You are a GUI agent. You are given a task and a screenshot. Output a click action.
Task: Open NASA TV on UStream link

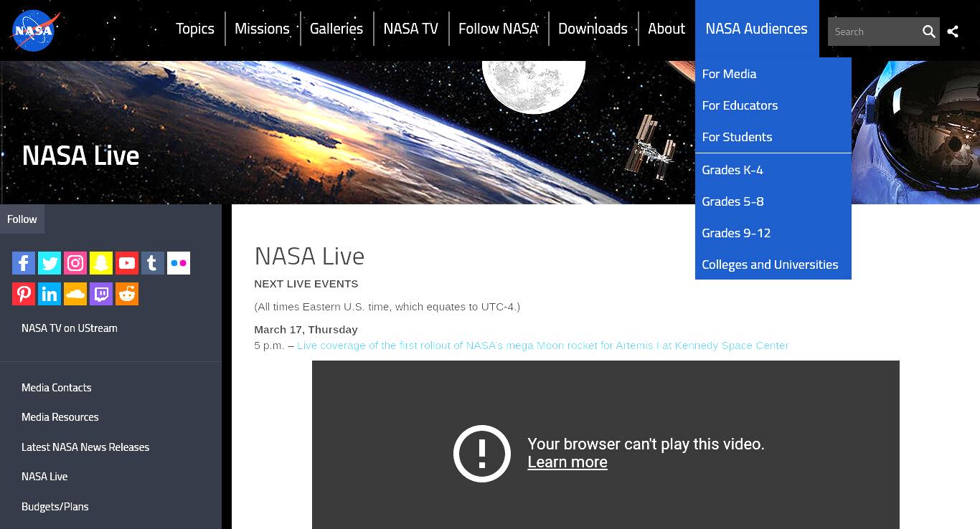click(70, 328)
